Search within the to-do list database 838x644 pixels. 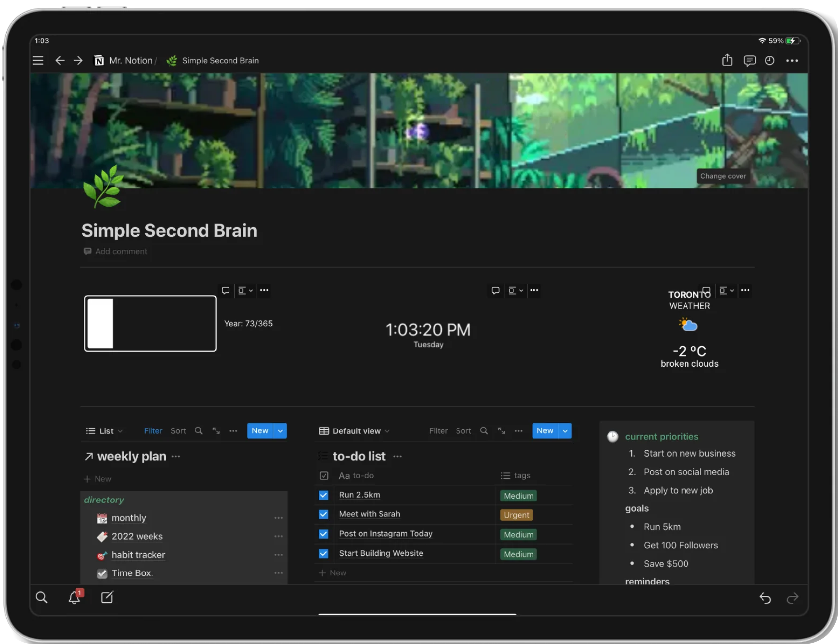(484, 431)
